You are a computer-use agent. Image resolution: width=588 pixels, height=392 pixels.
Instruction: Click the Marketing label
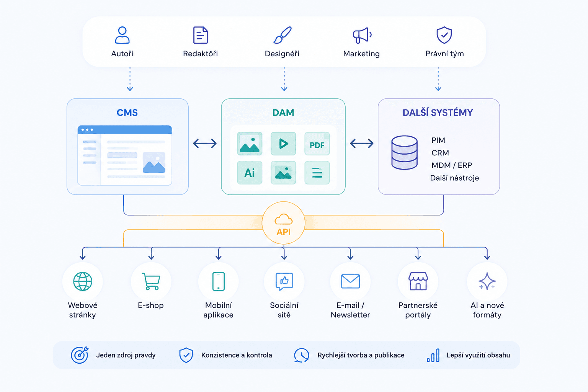click(x=361, y=54)
